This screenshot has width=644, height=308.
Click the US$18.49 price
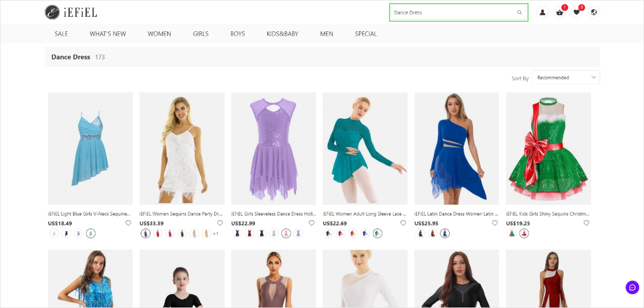pyautogui.click(x=60, y=224)
